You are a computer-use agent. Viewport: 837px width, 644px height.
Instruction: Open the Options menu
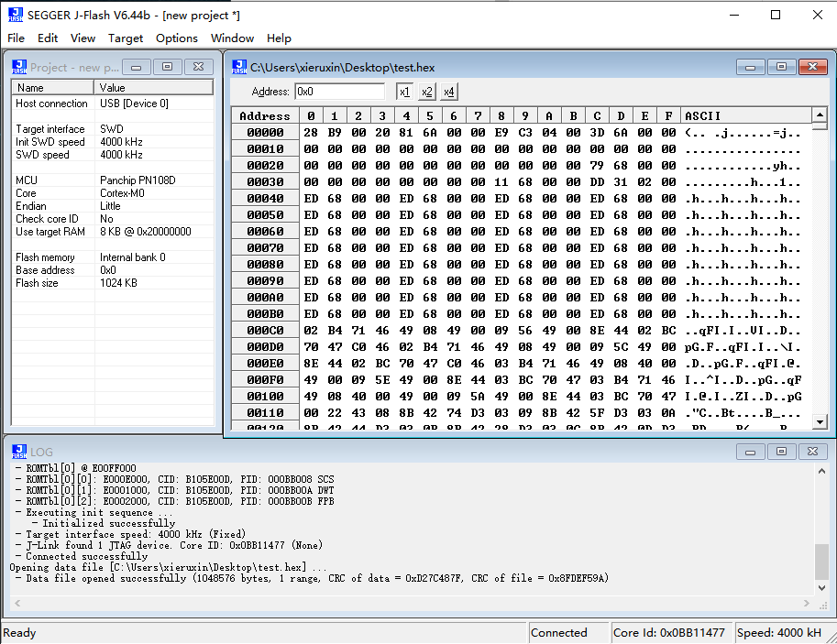coord(177,38)
